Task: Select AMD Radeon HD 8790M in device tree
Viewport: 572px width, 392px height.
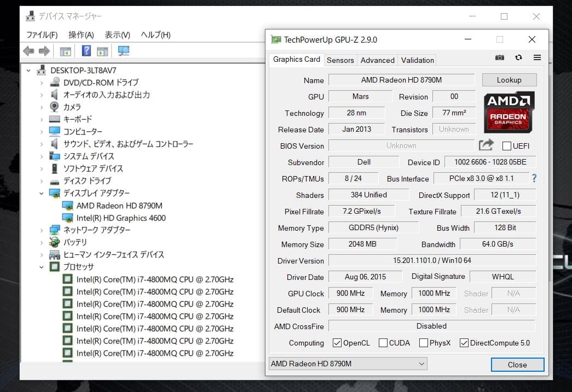Action: point(119,206)
